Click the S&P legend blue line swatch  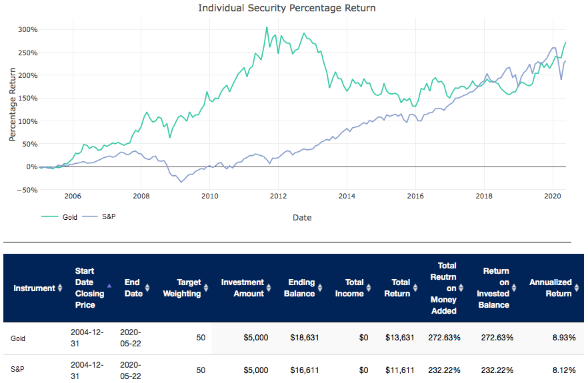pyautogui.click(x=90, y=216)
